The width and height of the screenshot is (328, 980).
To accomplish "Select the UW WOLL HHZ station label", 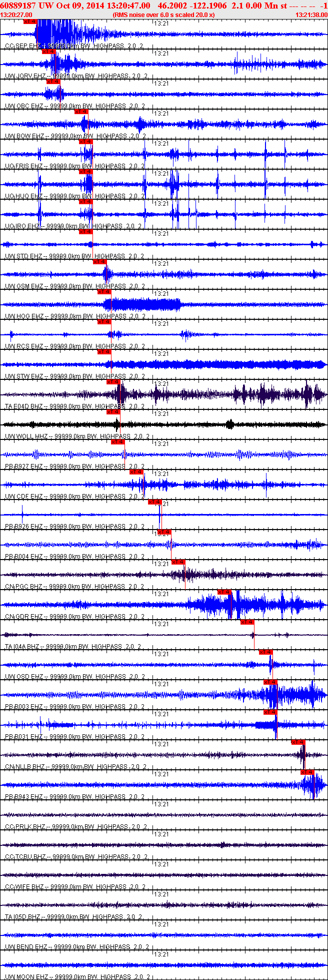I will [x=26, y=436].
